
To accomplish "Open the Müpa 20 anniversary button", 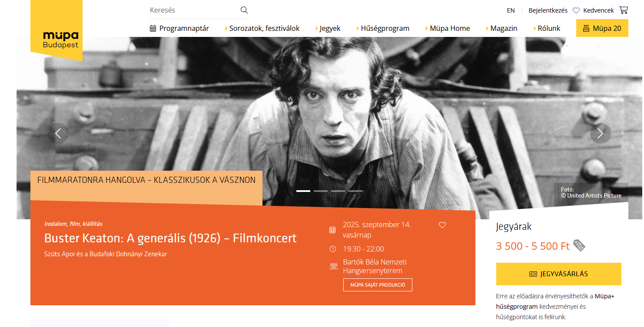I will (x=602, y=28).
